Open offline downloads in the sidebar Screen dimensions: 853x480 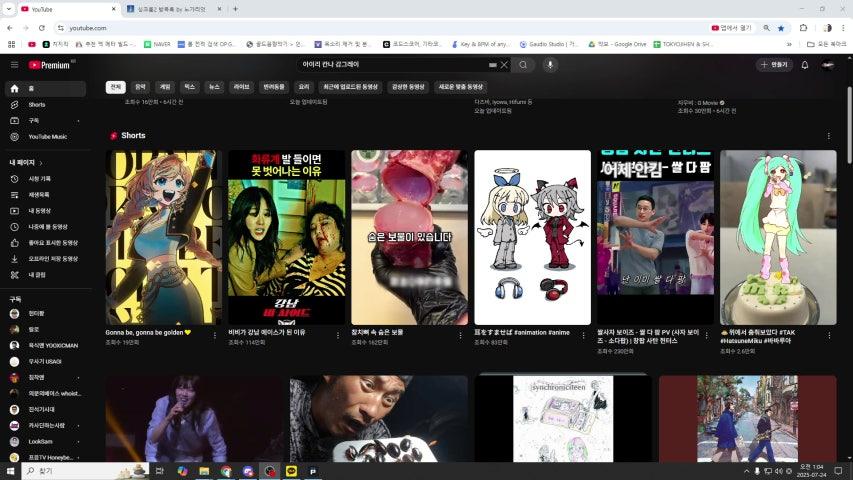46,259
